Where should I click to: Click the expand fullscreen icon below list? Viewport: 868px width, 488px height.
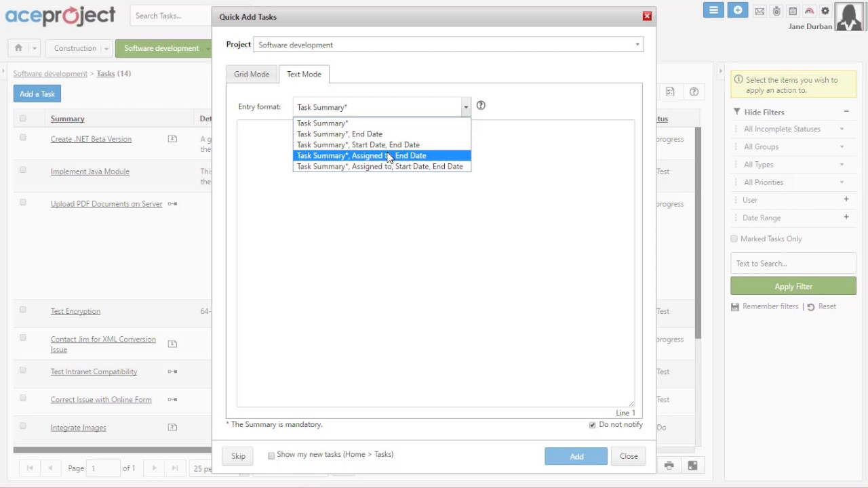click(x=692, y=466)
